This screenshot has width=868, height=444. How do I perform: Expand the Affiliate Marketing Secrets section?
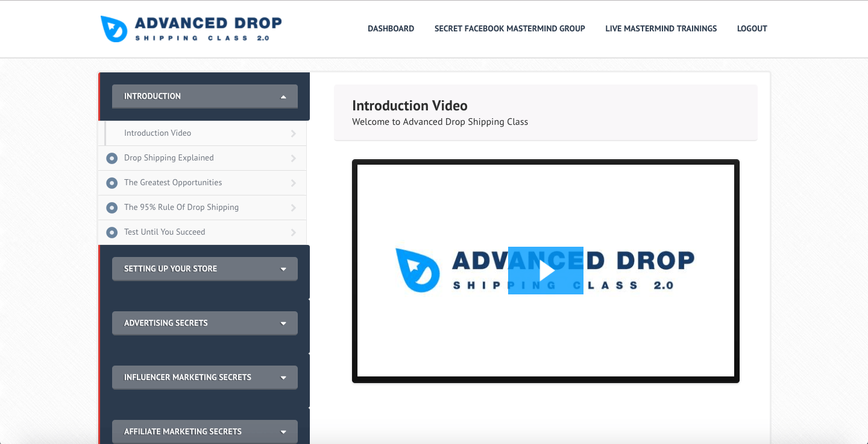tap(205, 431)
